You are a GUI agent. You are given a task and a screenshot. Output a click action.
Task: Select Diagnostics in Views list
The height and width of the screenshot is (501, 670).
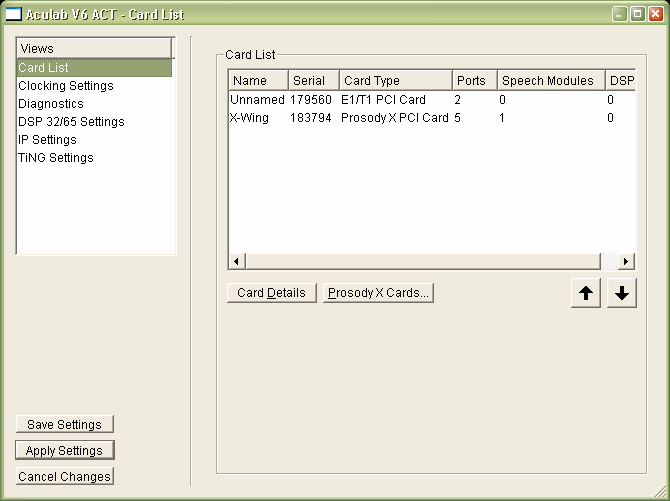(51, 104)
